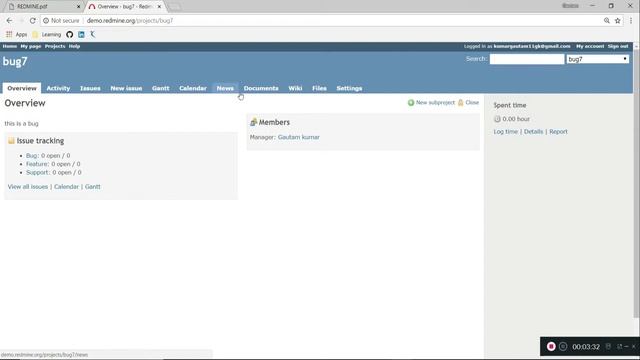Open spent time Report link
This screenshot has width=640, height=360.
coord(558,131)
